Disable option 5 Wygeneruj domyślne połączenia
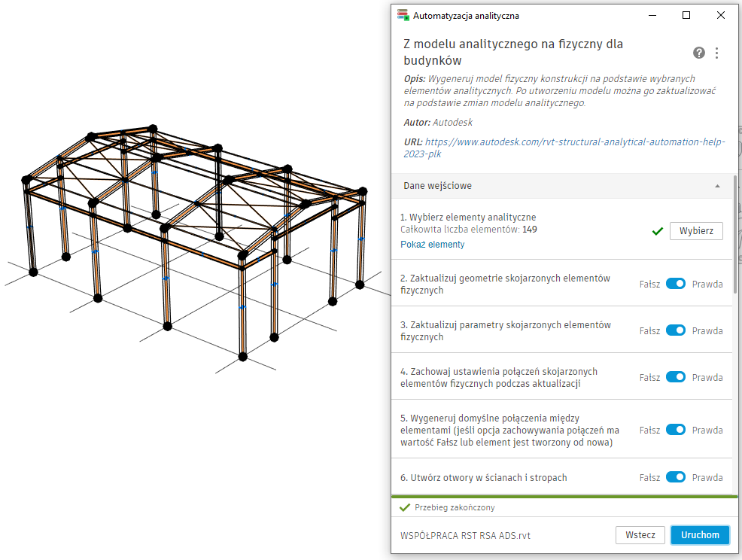 [675, 429]
